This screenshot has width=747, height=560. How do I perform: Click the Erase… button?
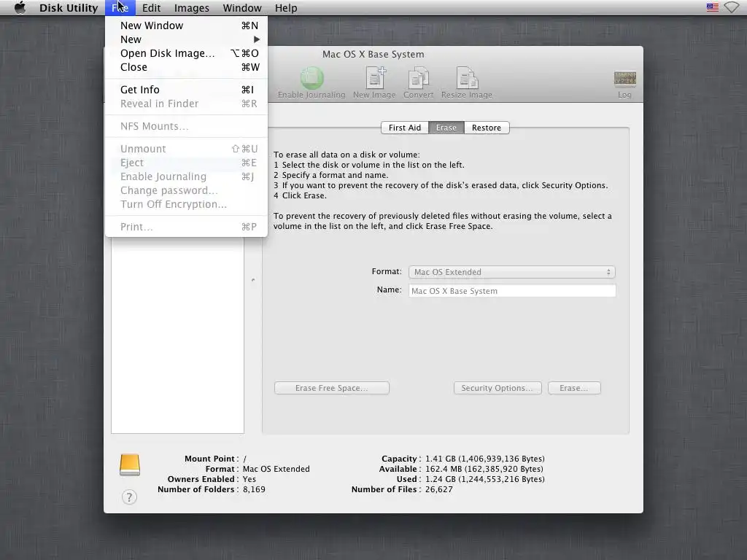click(574, 388)
